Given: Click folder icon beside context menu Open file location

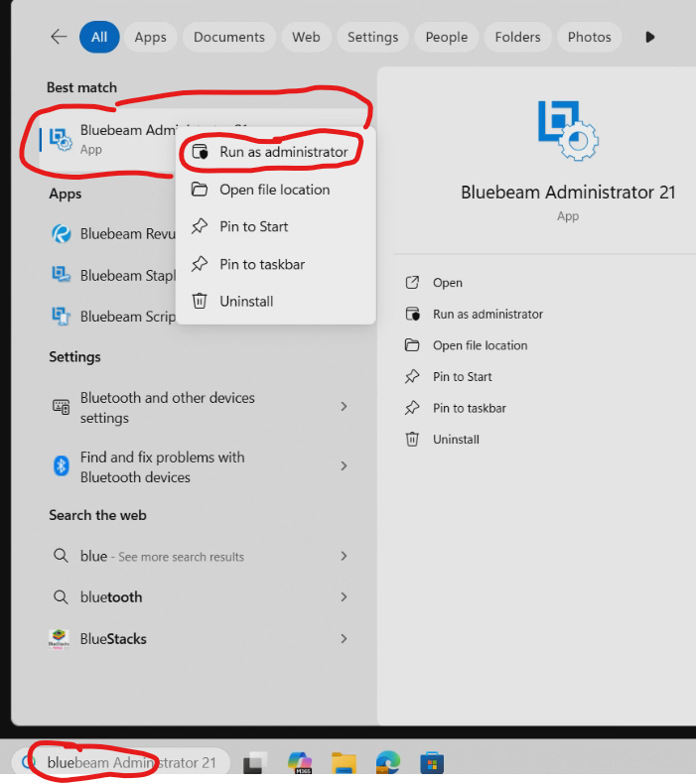Looking at the screenshot, I should (200, 190).
